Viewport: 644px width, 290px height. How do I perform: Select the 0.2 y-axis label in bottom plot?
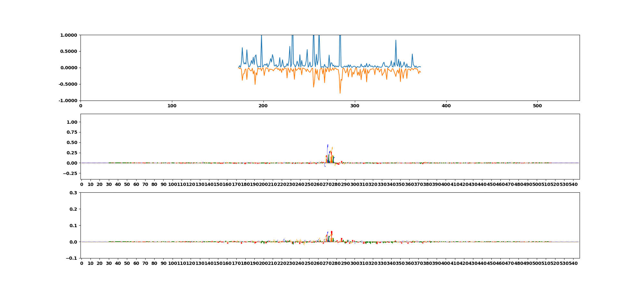(73, 209)
